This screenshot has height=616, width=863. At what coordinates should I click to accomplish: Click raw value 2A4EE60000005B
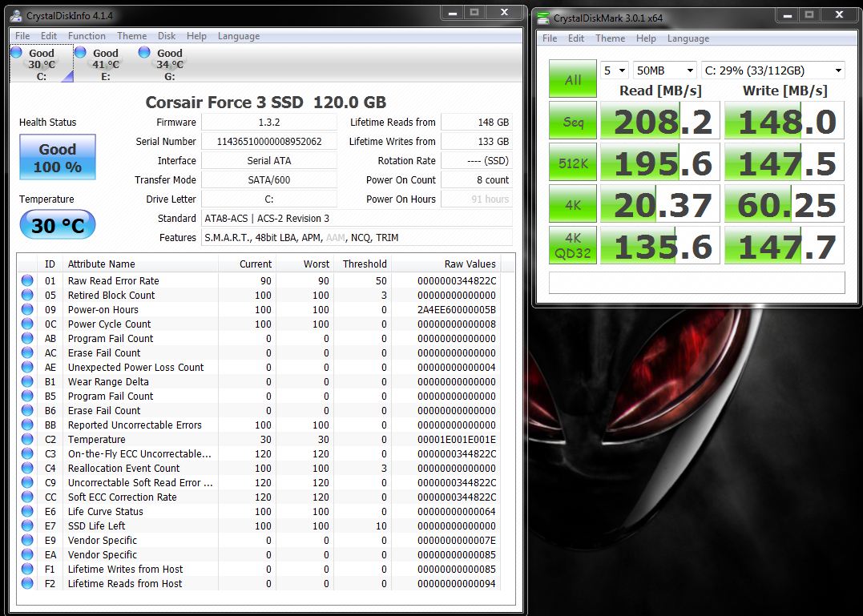click(x=456, y=310)
